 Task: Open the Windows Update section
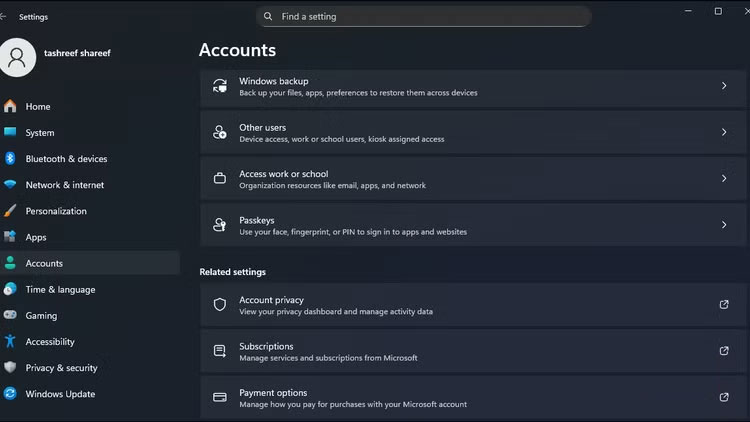(x=60, y=394)
